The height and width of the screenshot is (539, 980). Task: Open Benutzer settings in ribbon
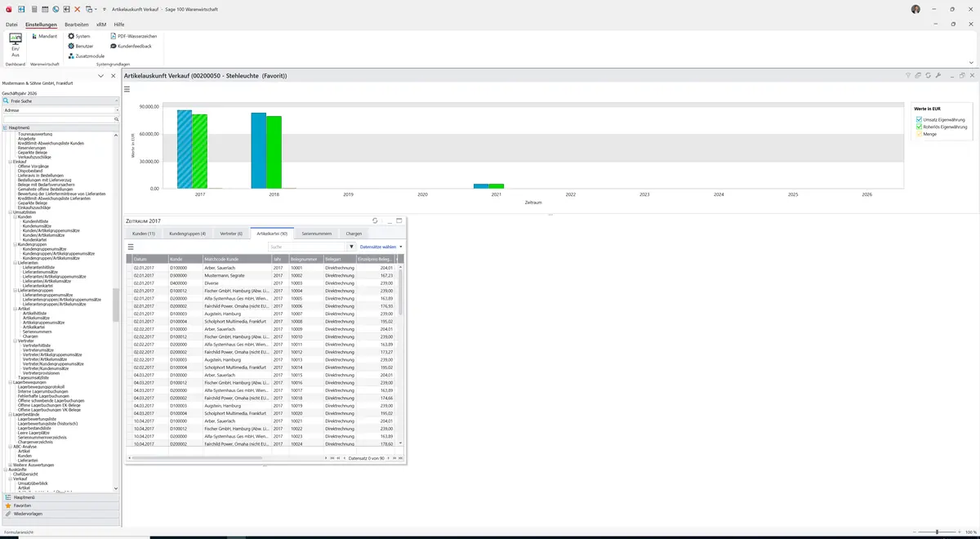coord(80,46)
